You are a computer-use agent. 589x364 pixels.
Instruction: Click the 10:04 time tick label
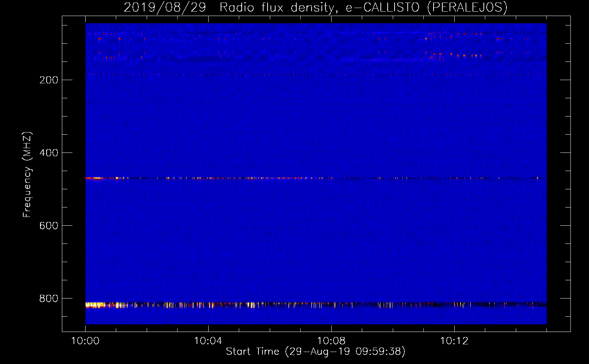208,341
